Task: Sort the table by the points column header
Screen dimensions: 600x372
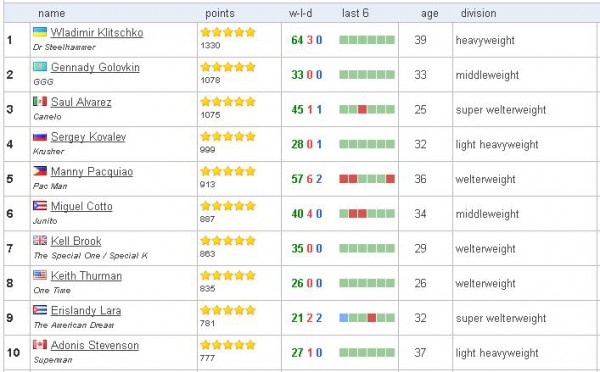Action: click(220, 13)
